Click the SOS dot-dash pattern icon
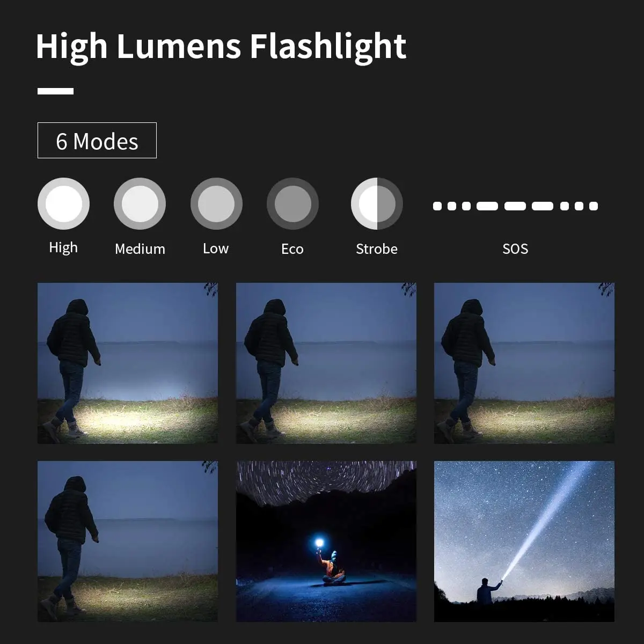This screenshot has height=644, width=644. click(x=515, y=206)
